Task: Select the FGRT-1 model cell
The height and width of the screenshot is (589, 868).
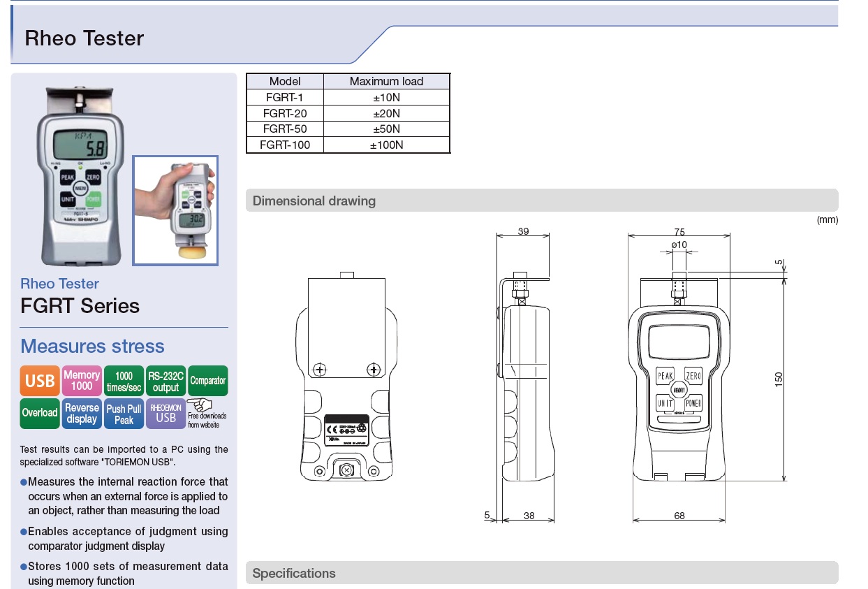Action: [x=285, y=97]
